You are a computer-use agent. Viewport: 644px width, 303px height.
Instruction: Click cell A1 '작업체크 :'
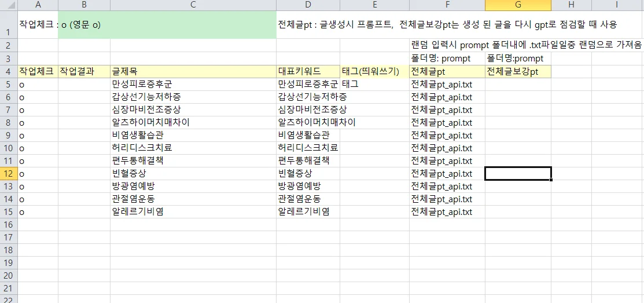click(38, 24)
